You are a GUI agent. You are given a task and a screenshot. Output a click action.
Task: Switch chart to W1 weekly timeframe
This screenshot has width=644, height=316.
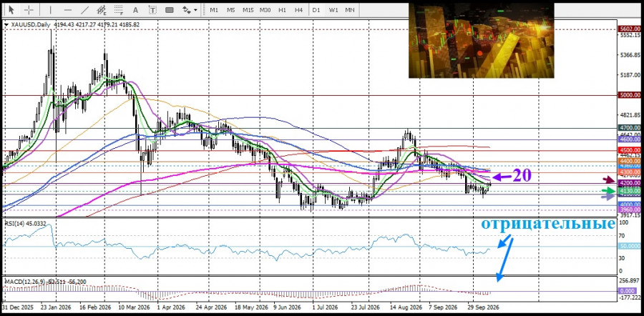click(x=333, y=10)
